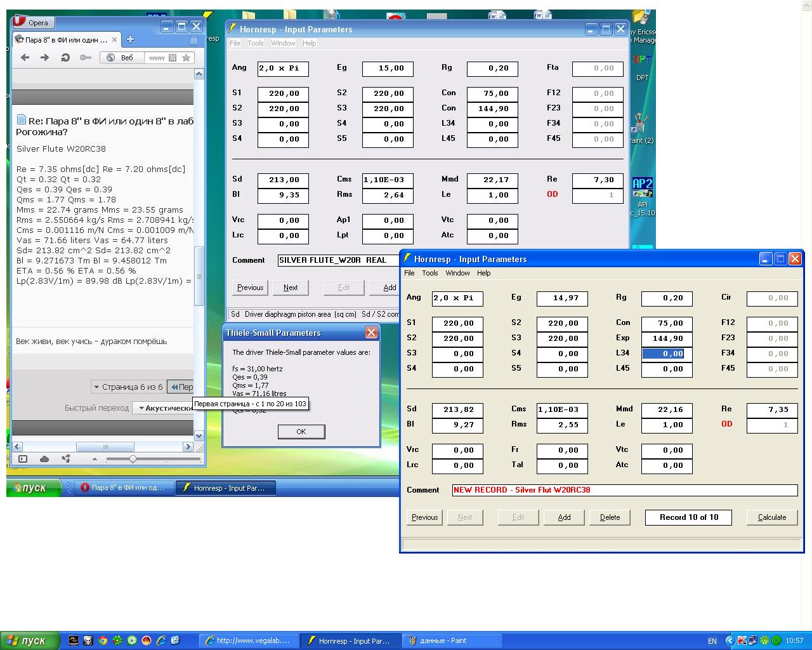Image resolution: width=812 pixels, height=650 pixels.
Task: Click EN language indicator in tray
Action: (712, 641)
